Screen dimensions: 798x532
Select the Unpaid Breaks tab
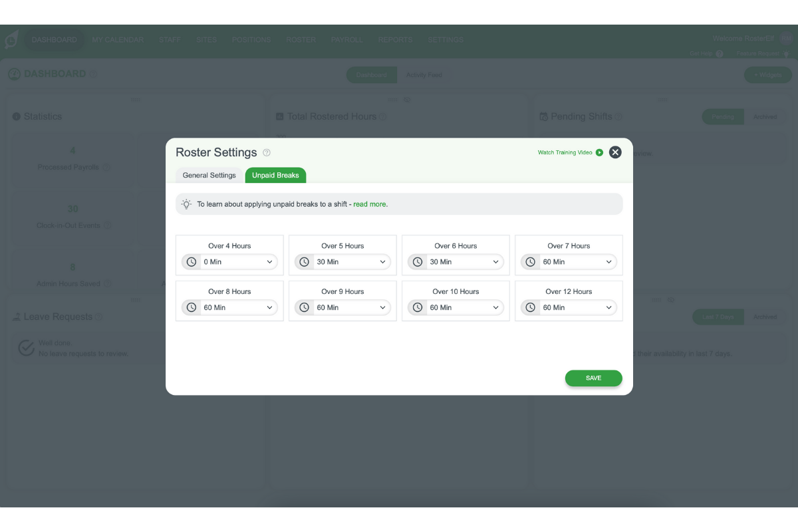pyautogui.click(x=275, y=176)
